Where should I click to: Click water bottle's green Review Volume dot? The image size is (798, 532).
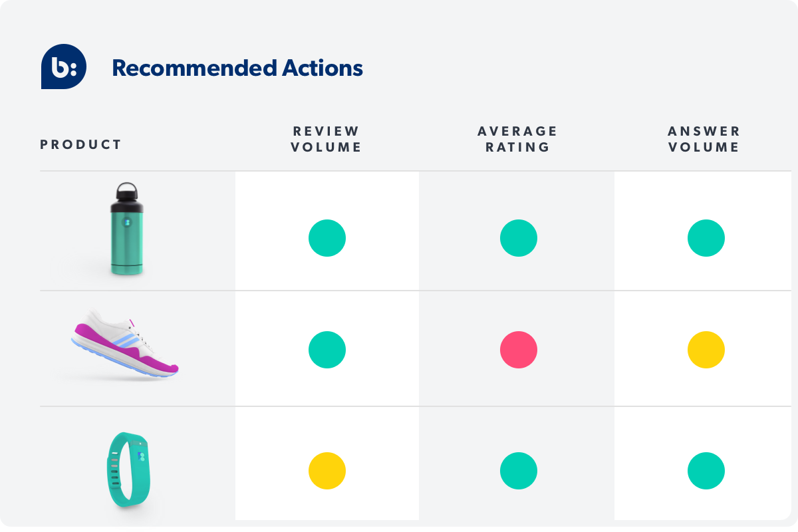tap(327, 238)
